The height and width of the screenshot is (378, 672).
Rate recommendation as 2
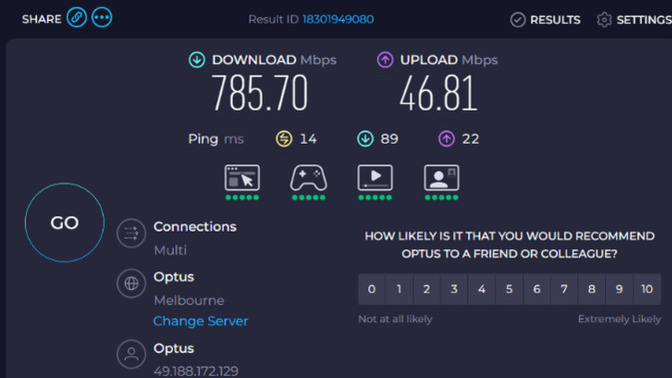426,289
